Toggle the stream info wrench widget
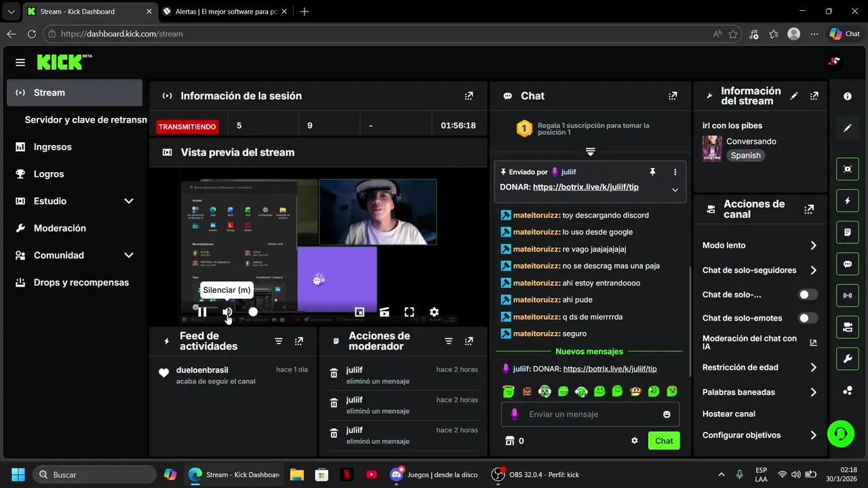Image resolution: width=868 pixels, height=488 pixels. click(848, 359)
